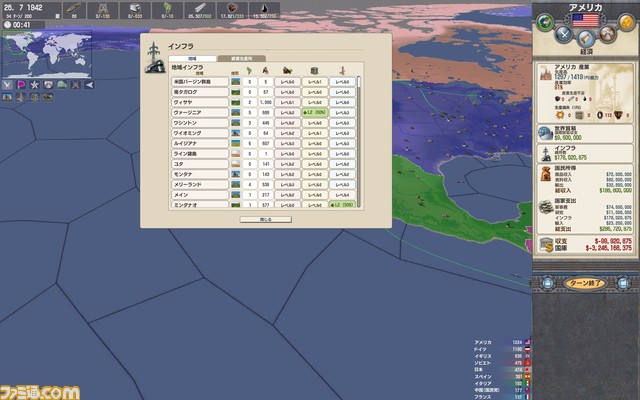Toggle the green dome map filter
The height and width of the screenshot is (400, 640).
[x=62, y=85]
